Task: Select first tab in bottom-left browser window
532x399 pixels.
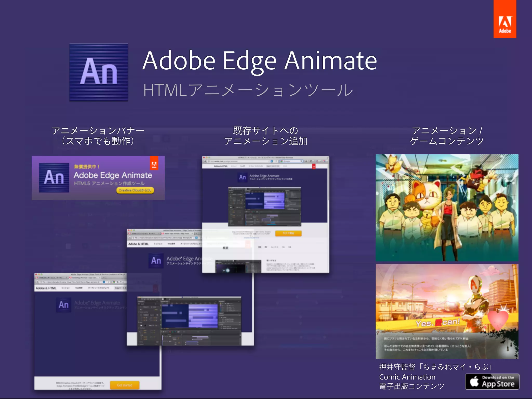Action: 51,278
